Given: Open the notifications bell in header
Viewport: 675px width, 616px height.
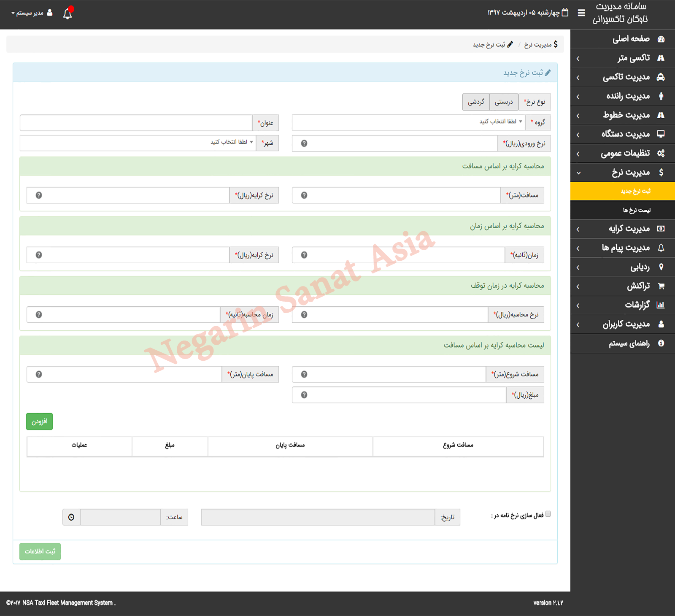Looking at the screenshot, I should click(x=67, y=14).
